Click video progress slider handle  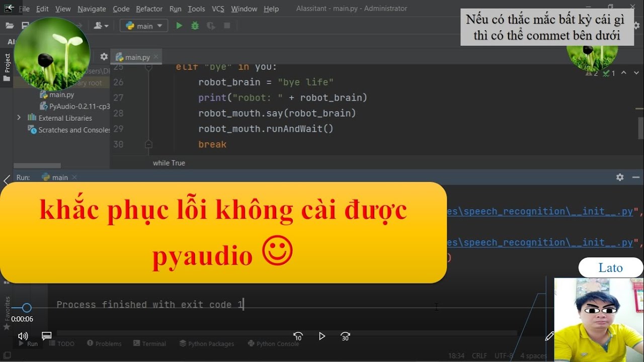(27, 308)
